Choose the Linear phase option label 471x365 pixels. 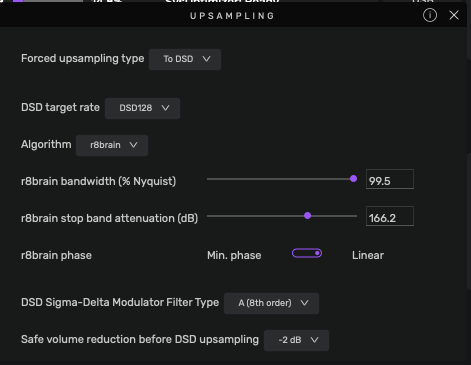tap(368, 255)
